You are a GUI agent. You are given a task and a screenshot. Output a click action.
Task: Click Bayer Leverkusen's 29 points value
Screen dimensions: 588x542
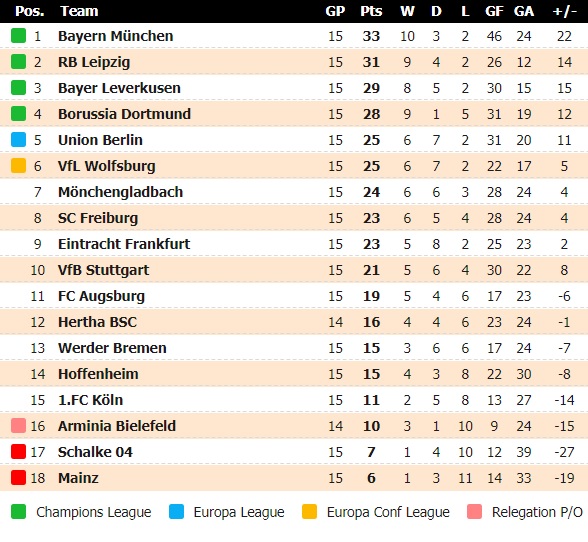coord(371,88)
